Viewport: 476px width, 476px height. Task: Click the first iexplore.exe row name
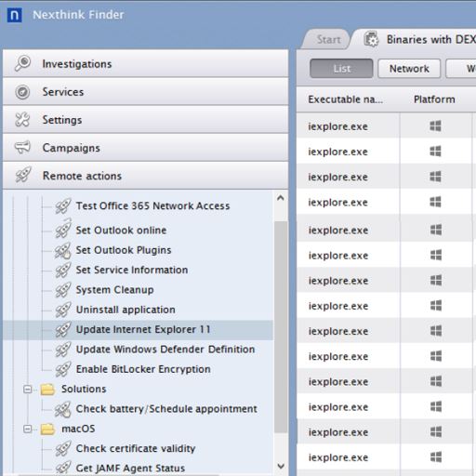point(337,126)
